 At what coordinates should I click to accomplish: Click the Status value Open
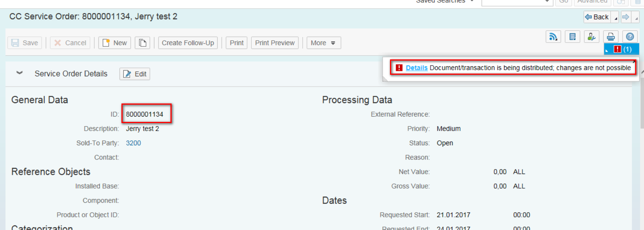[445, 143]
